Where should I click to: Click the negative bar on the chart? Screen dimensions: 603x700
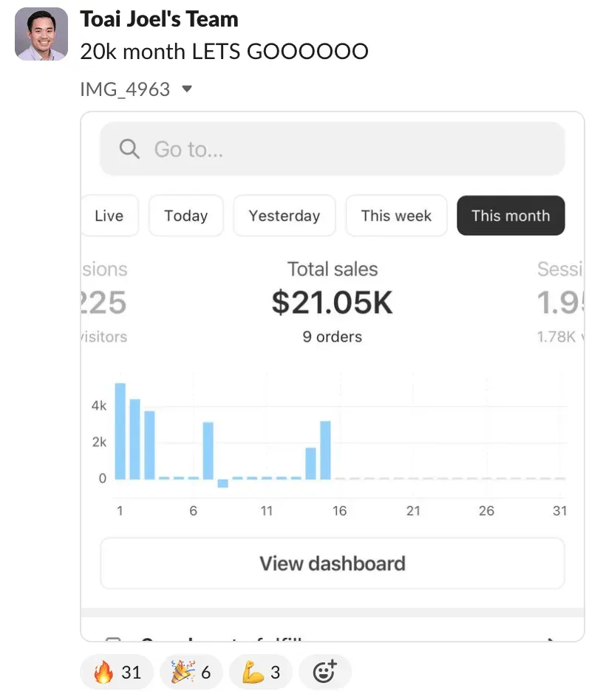223,483
